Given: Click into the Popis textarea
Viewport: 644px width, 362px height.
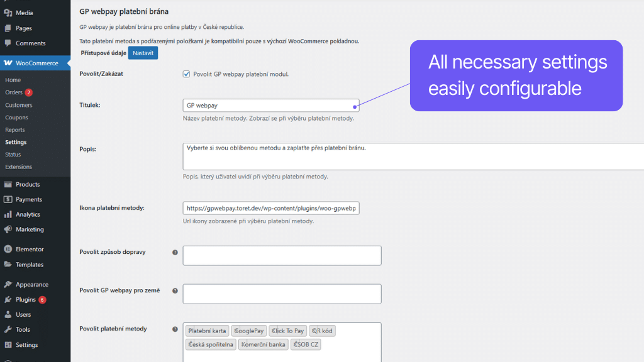Looking at the screenshot, I should point(413,156).
